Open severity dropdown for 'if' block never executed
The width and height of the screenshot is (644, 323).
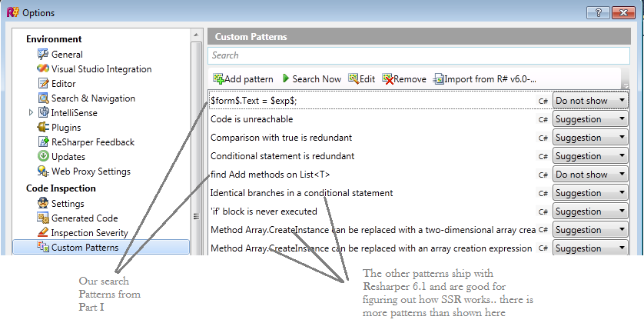(x=590, y=211)
